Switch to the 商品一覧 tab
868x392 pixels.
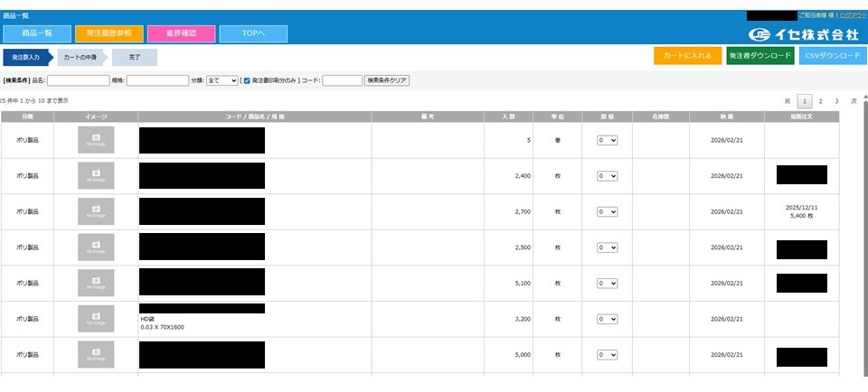[35, 33]
